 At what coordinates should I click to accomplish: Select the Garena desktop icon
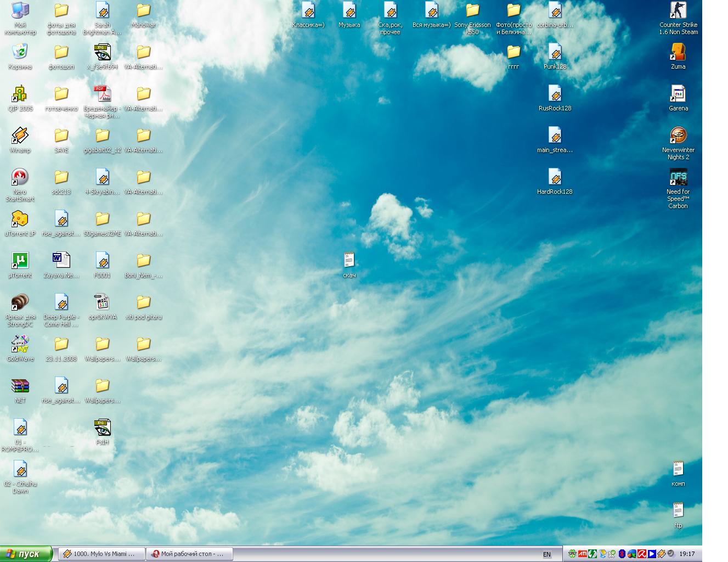click(678, 94)
